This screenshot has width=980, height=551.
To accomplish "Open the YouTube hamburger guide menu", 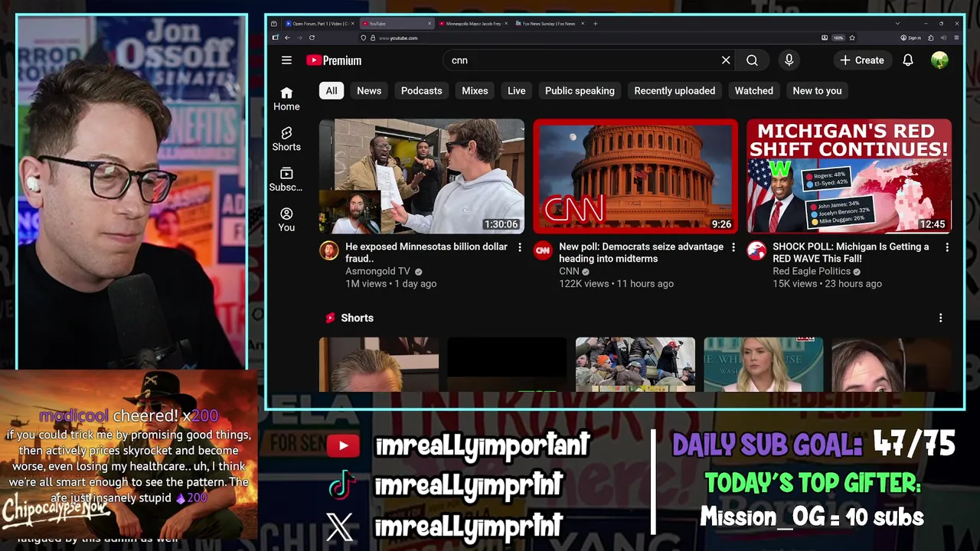I will tap(286, 60).
